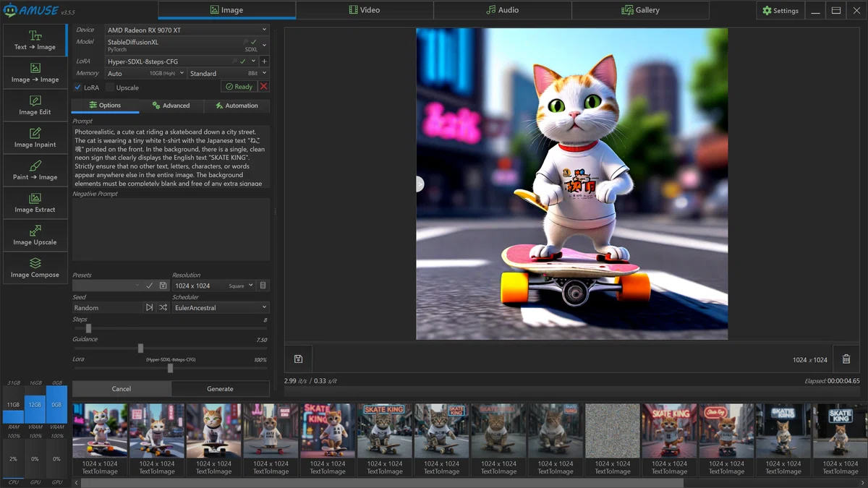Click the green check beside StableDiffusionXL
This screenshot has height=488, width=868.
pyautogui.click(x=254, y=42)
